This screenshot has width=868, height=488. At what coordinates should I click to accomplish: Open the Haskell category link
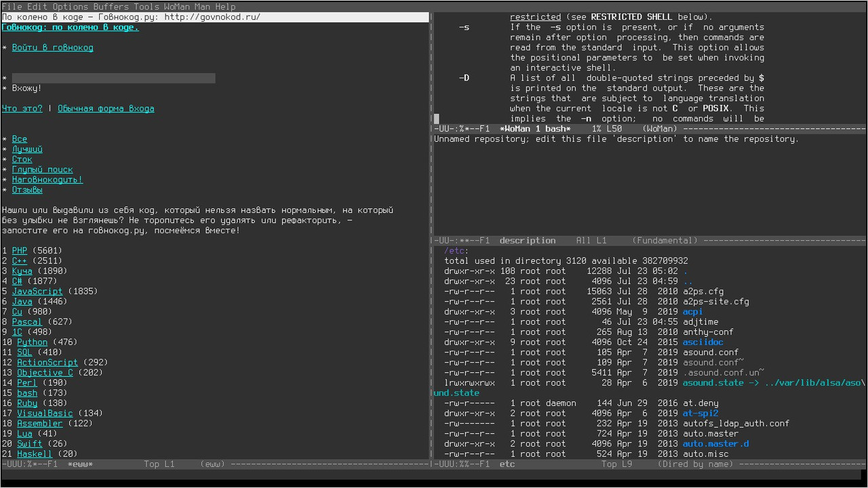pyautogui.click(x=35, y=454)
